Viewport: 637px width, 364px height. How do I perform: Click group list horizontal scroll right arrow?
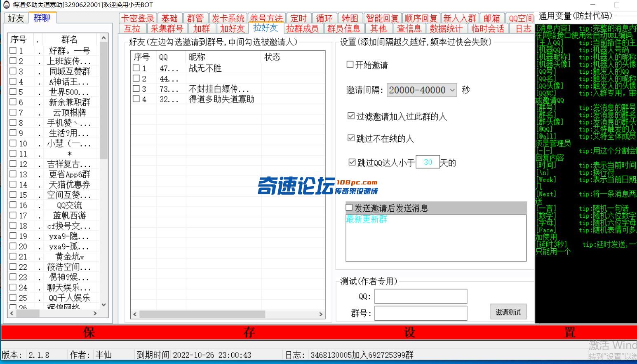(x=95, y=313)
